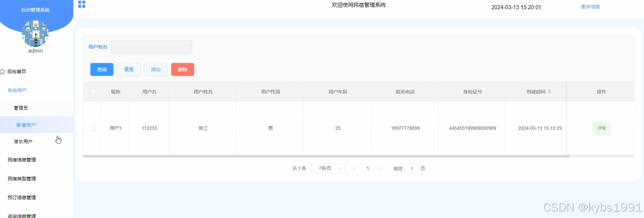Click the red 删除 button
Viewport: 644px width, 218px height.
pyautogui.click(x=183, y=70)
